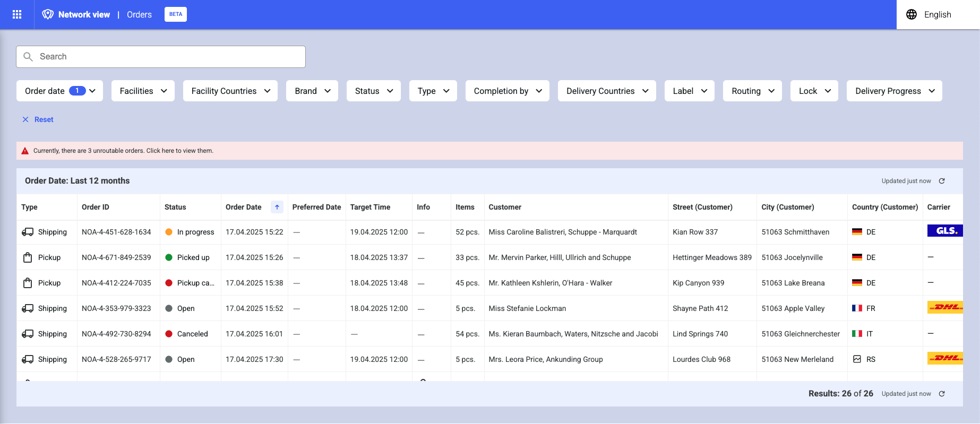The image size is (980, 424).
Task: View unroutable orders via alert banner
Action: pyautogui.click(x=123, y=151)
